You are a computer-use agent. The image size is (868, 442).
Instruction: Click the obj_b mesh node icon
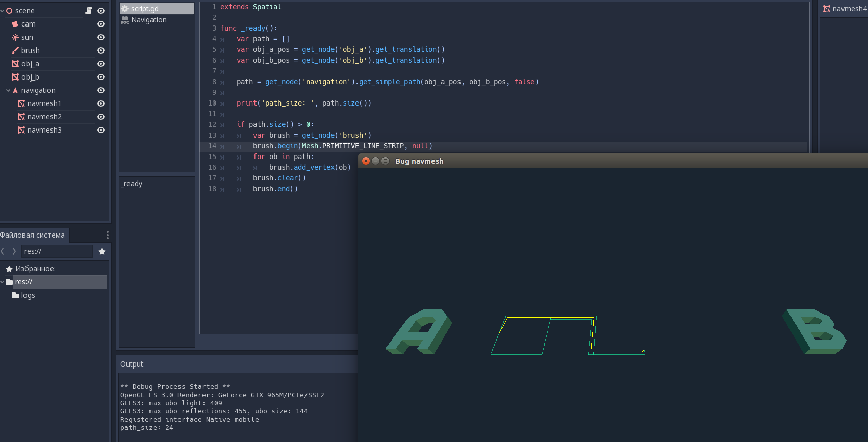point(15,77)
